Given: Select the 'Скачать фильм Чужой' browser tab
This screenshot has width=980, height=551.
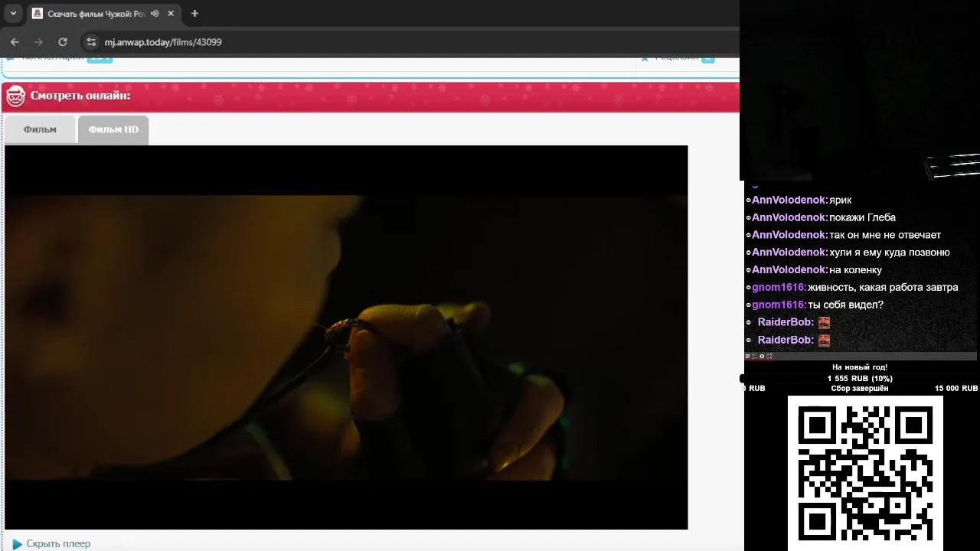Looking at the screenshot, I should [104, 14].
